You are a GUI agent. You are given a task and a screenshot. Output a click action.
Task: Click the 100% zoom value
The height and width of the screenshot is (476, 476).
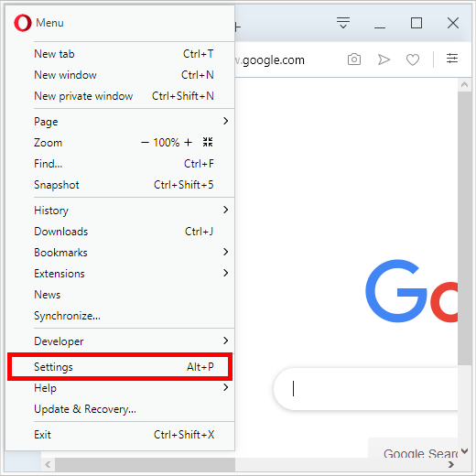167,143
